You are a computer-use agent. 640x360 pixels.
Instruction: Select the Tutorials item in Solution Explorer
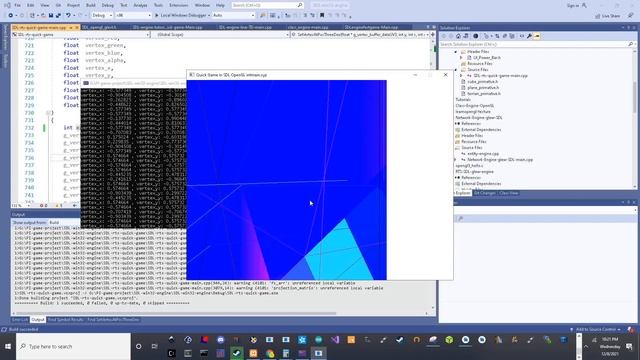(463, 100)
